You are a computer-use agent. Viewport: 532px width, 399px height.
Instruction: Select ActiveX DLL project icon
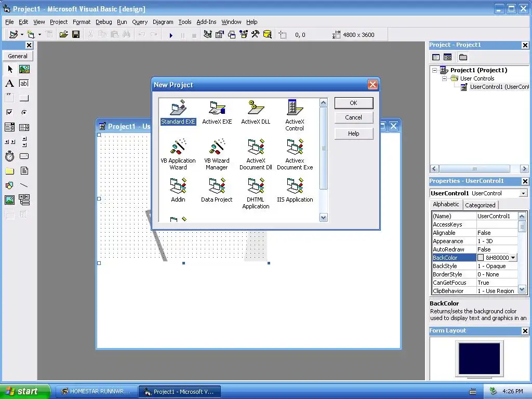click(256, 113)
